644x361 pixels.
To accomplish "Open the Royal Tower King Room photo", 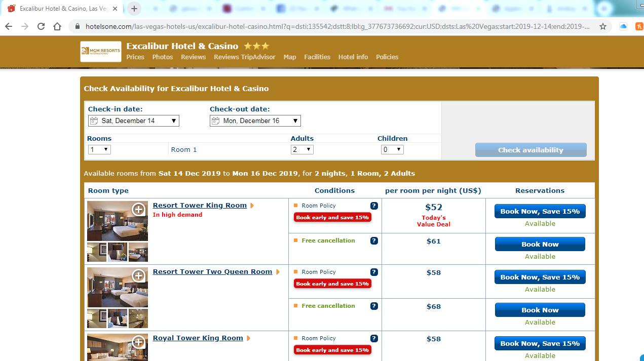I will [x=118, y=347].
